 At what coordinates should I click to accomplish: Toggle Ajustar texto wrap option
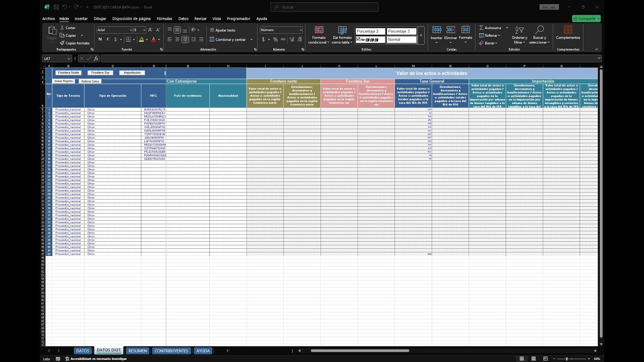[222, 30]
